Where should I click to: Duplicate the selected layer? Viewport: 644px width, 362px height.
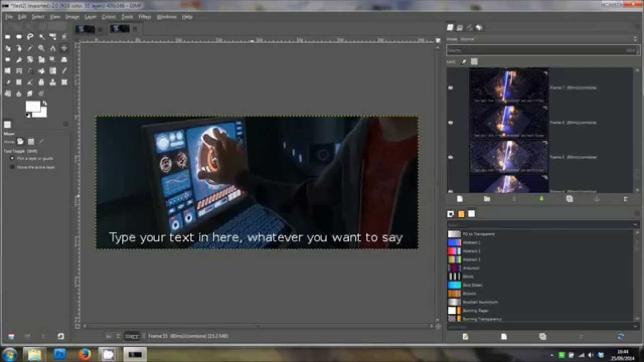(570, 199)
